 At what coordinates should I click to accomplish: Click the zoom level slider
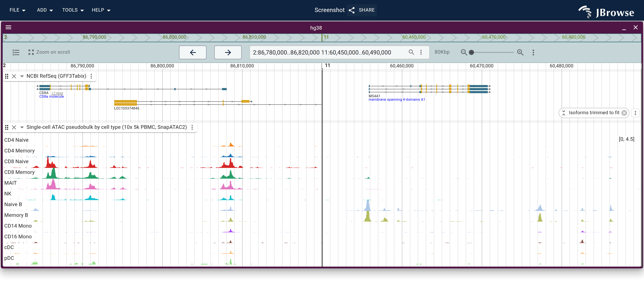coord(492,52)
